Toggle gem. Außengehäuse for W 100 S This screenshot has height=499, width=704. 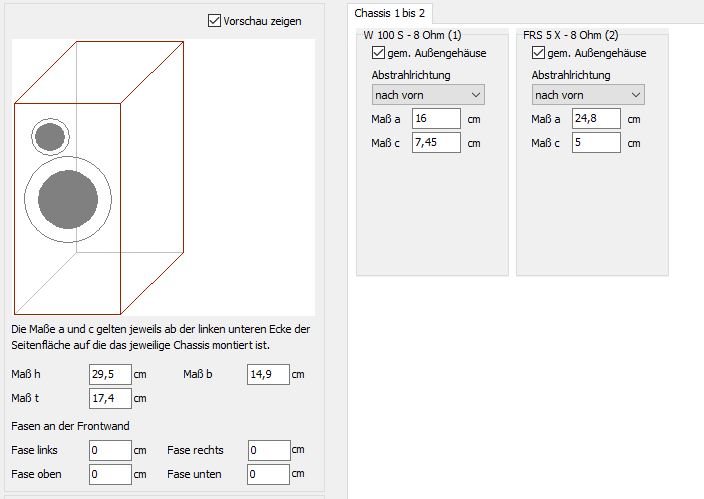click(378, 53)
